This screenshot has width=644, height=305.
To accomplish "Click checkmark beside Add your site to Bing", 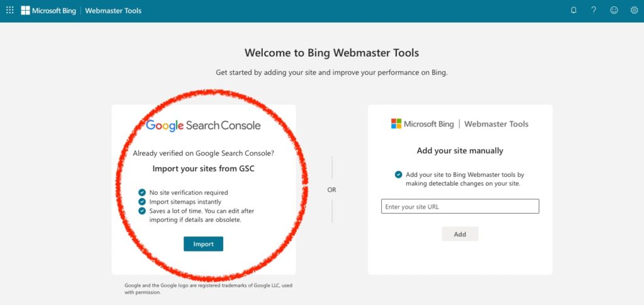I will 398,174.
